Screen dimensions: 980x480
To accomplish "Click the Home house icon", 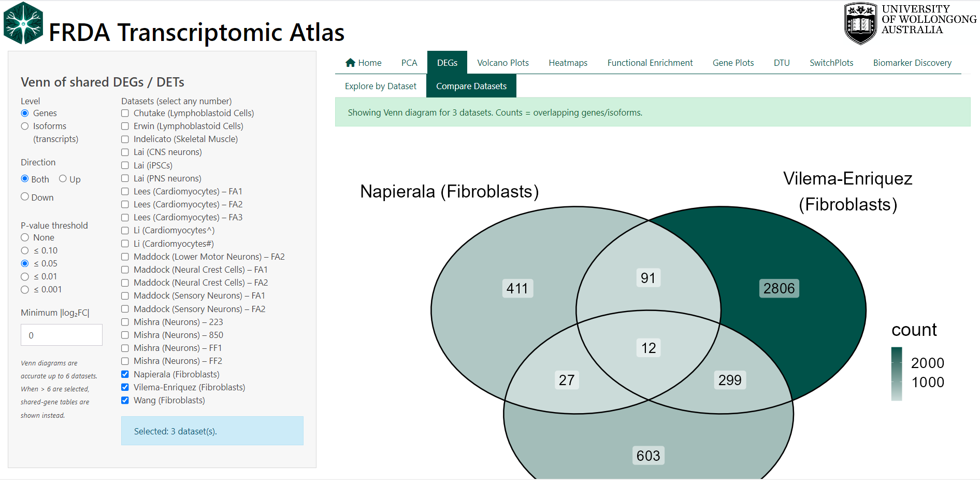I will tap(351, 63).
